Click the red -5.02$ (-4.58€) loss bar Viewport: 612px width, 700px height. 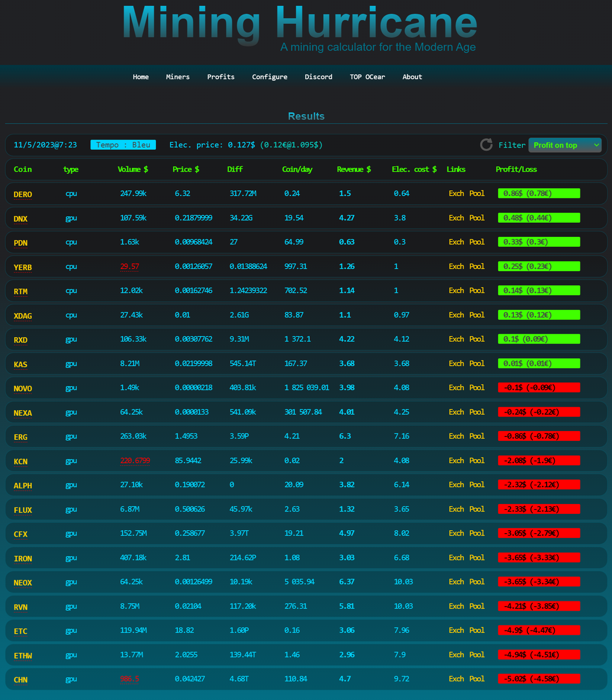coord(539,678)
